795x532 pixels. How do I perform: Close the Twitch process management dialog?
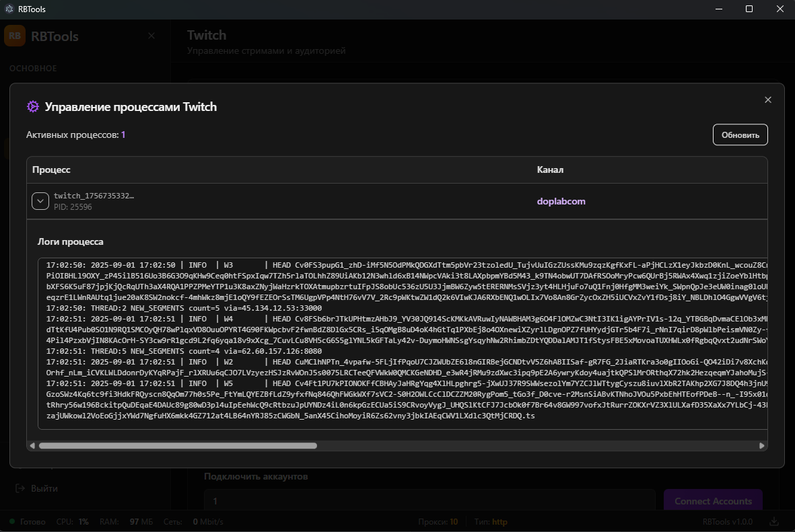point(768,100)
